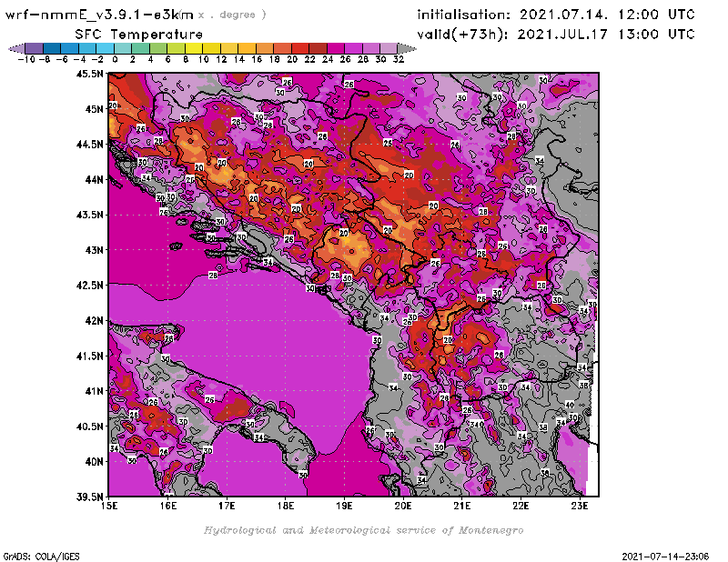Click the 'Hydrological and Meteorological service of Montenegro' caption
Viewport: 728px width, 562px height.
pos(363,530)
